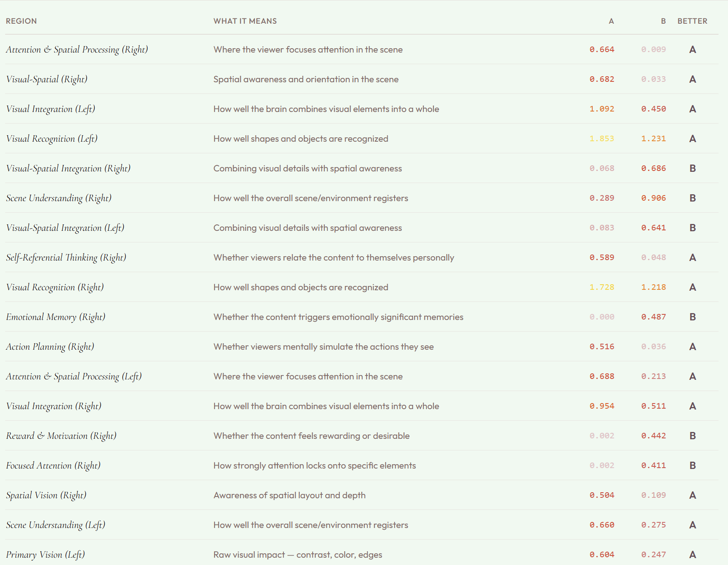
Task: Click value 1.853 in column A
Action: click(602, 139)
